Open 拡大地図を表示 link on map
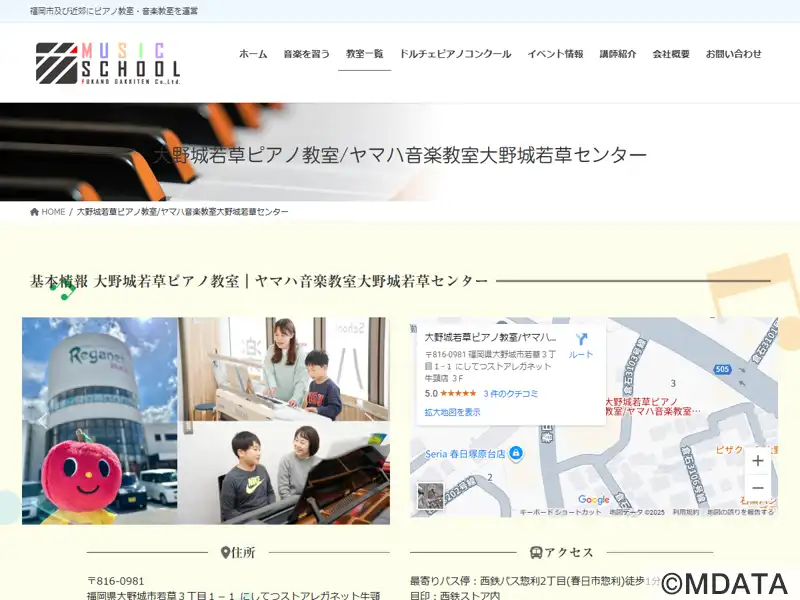This screenshot has width=800, height=600. tap(453, 412)
